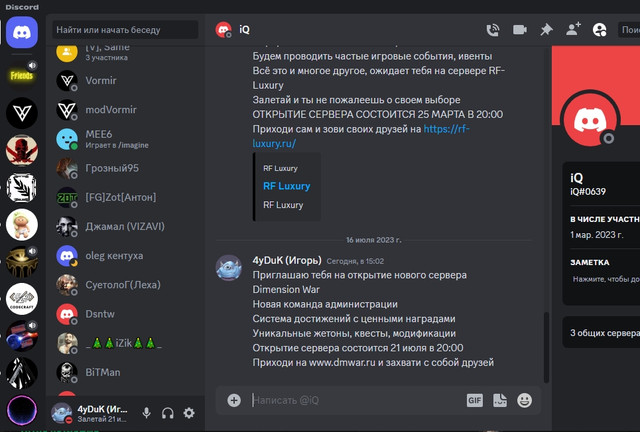Open the iZik conversation with tree emojis
This screenshot has height=432, width=640.
[127, 343]
